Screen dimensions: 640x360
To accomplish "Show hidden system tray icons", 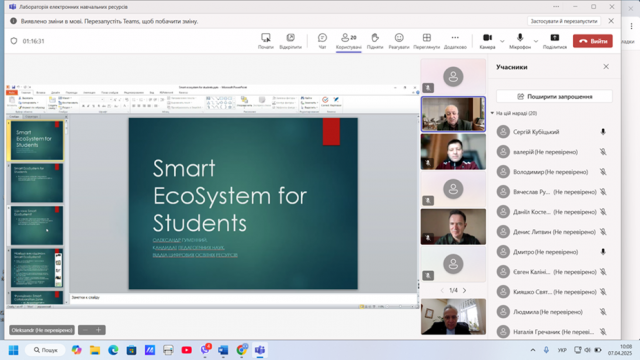I will click(x=533, y=350).
